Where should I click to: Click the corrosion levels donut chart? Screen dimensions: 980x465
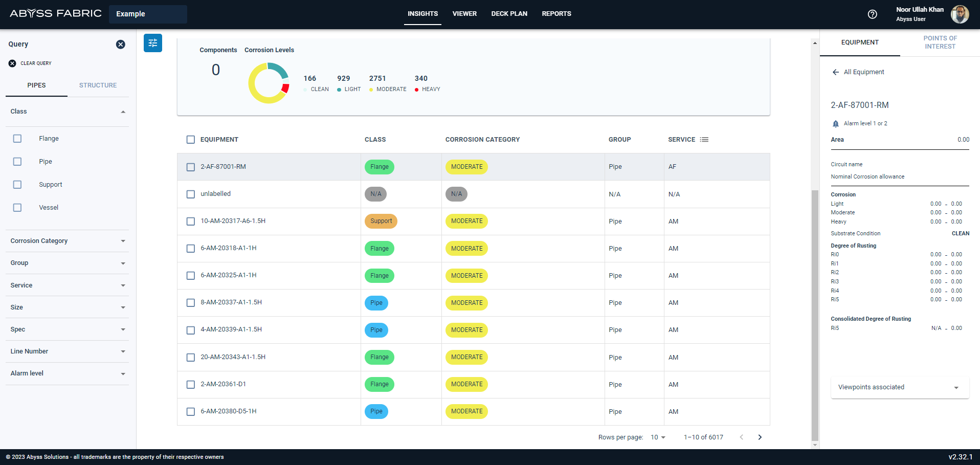[x=269, y=83]
